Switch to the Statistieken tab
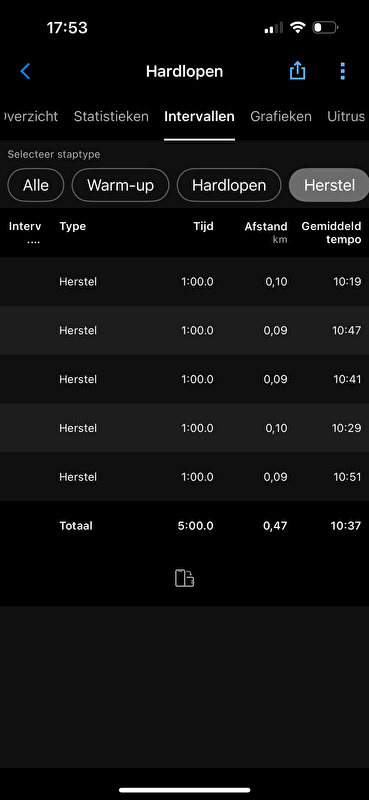 click(x=111, y=116)
